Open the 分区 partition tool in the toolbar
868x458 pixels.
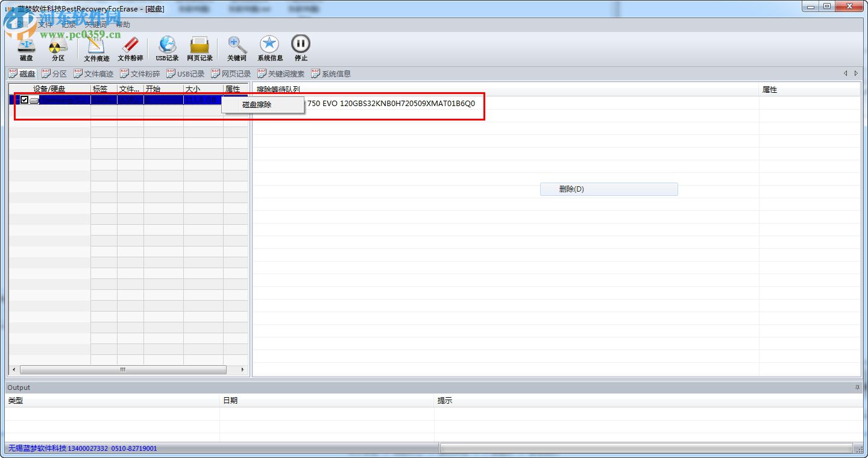[x=58, y=48]
